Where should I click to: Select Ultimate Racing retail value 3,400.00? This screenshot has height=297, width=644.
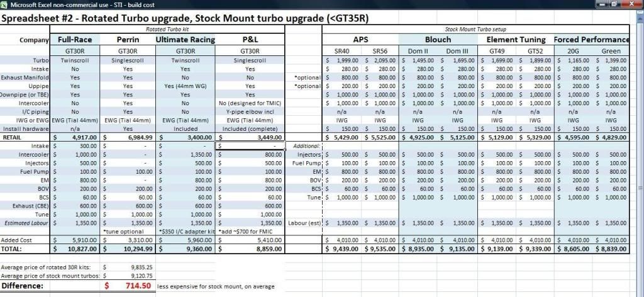pos(186,138)
